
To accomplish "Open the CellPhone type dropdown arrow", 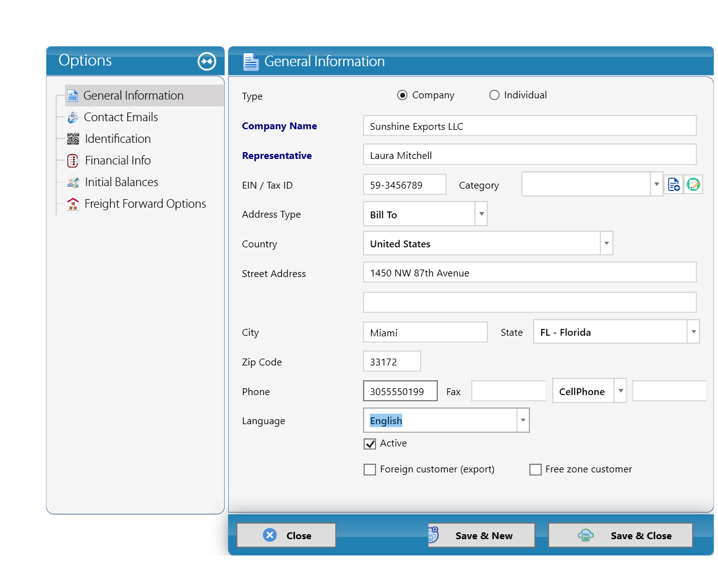I will click(620, 391).
